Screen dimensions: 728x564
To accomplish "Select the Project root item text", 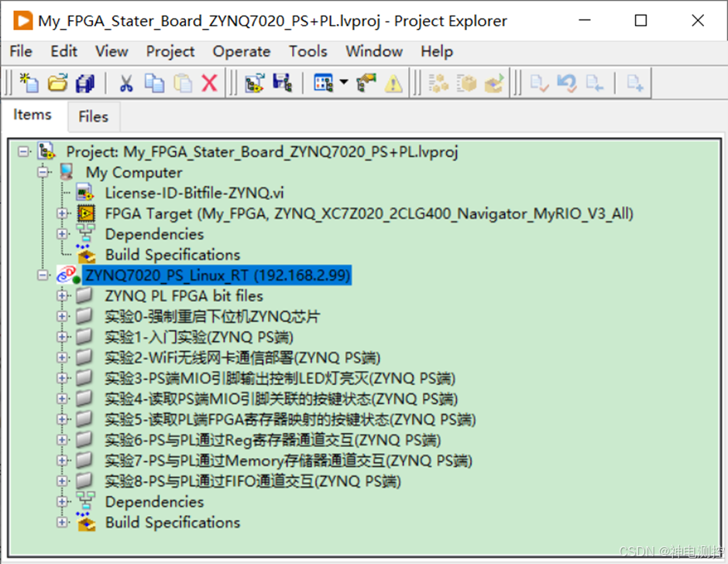I will click(263, 152).
